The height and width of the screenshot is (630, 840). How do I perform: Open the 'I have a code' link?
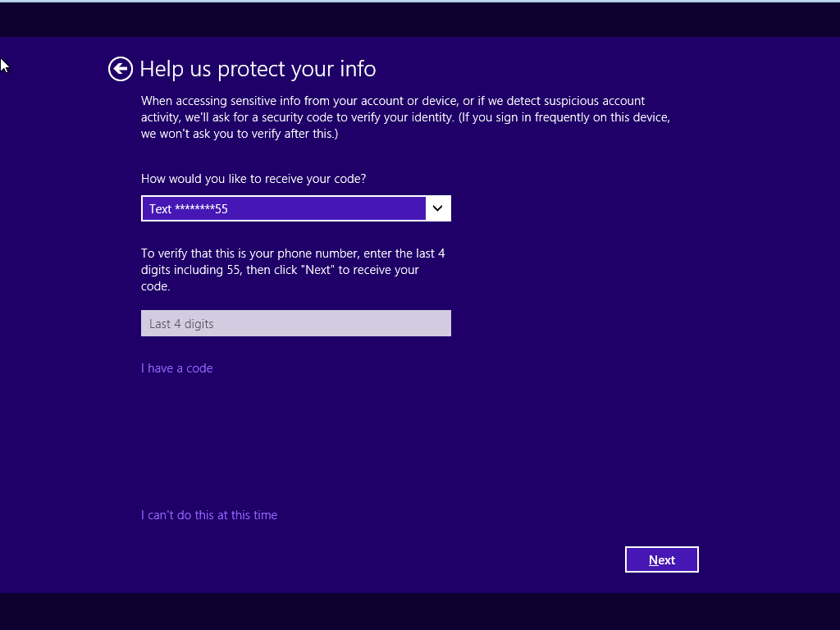(x=177, y=368)
